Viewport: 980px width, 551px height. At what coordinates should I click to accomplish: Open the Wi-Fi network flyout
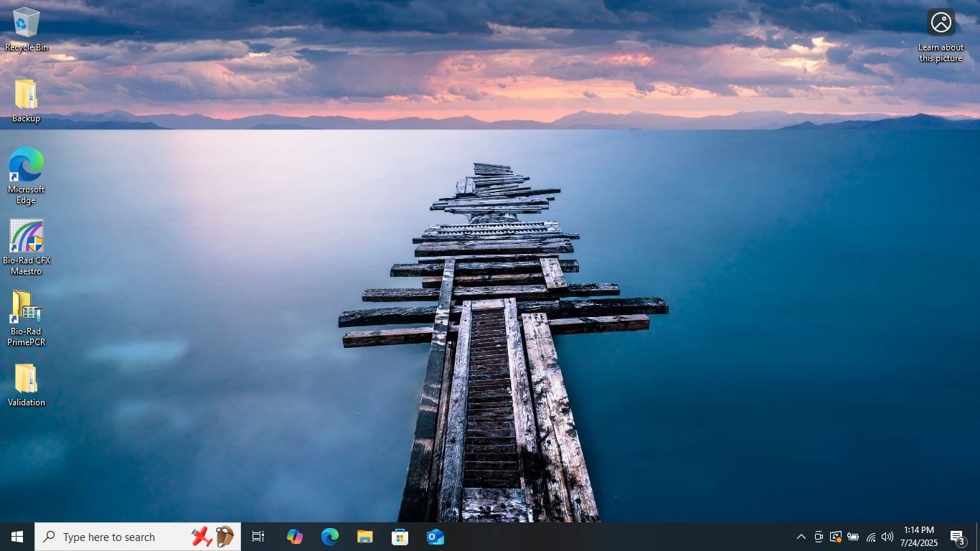click(x=870, y=537)
